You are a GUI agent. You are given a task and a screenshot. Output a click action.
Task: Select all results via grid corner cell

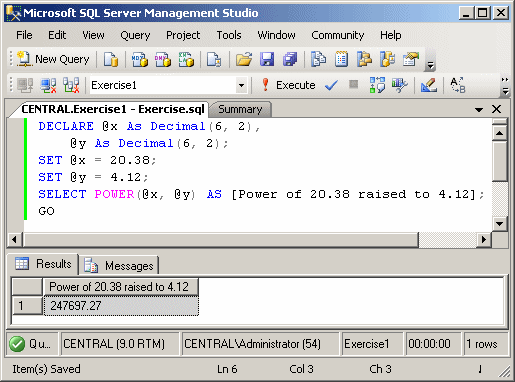point(27,287)
